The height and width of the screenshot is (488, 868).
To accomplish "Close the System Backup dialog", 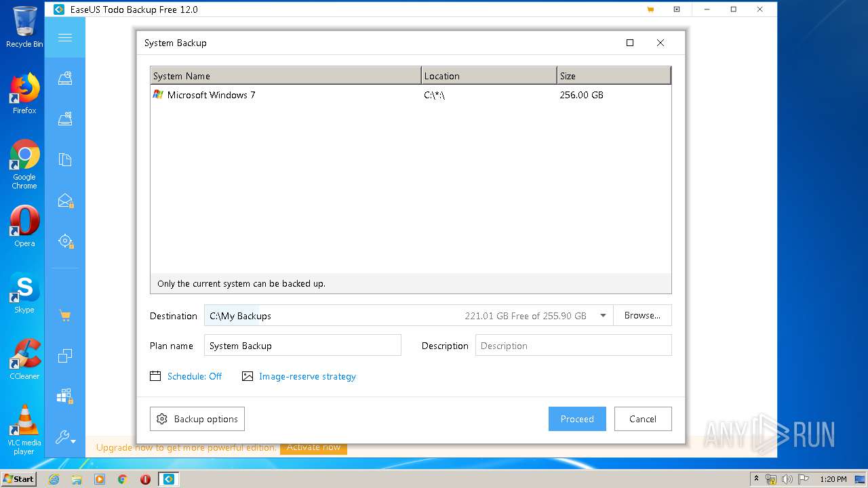I will click(x=660, y=43).
